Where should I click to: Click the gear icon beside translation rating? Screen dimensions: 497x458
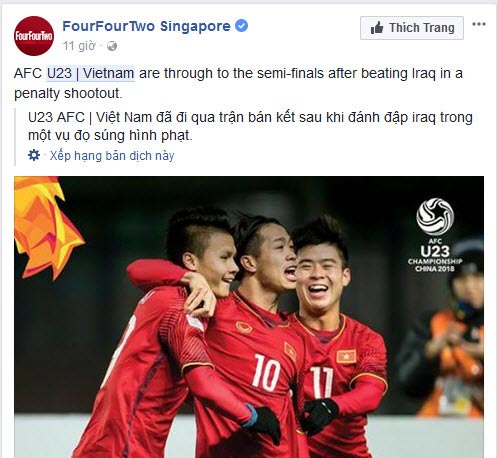(x=34, y=155)
